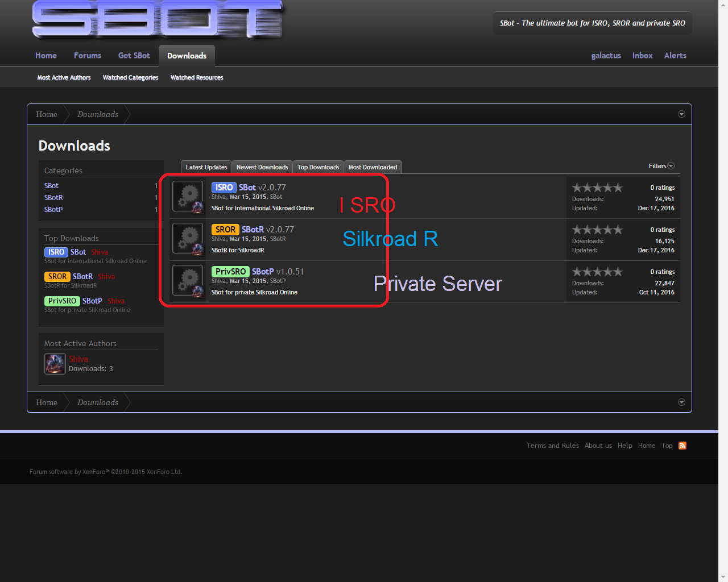Image resolution: width=728 pixels, height=582 pixels.
Task: Switch to the Newest Downloads tab
Action: tap(262, 167)
